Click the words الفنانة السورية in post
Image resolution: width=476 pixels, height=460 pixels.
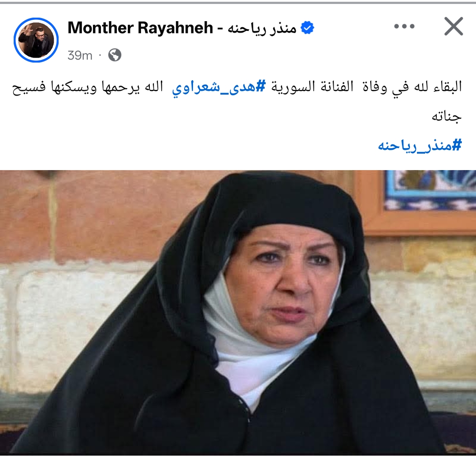(x=312, y=87)
